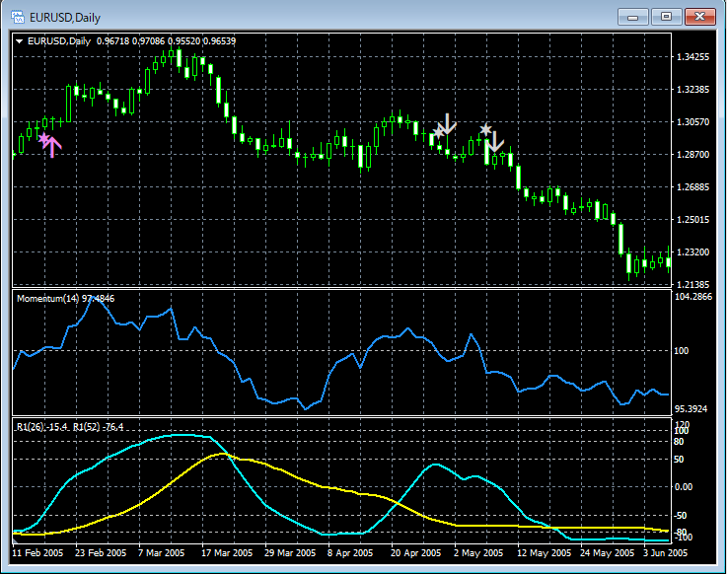The height and width of the screenshot is (574, 728).
Task: Maximize the EURUSD chart window
Action: (669, 17)
